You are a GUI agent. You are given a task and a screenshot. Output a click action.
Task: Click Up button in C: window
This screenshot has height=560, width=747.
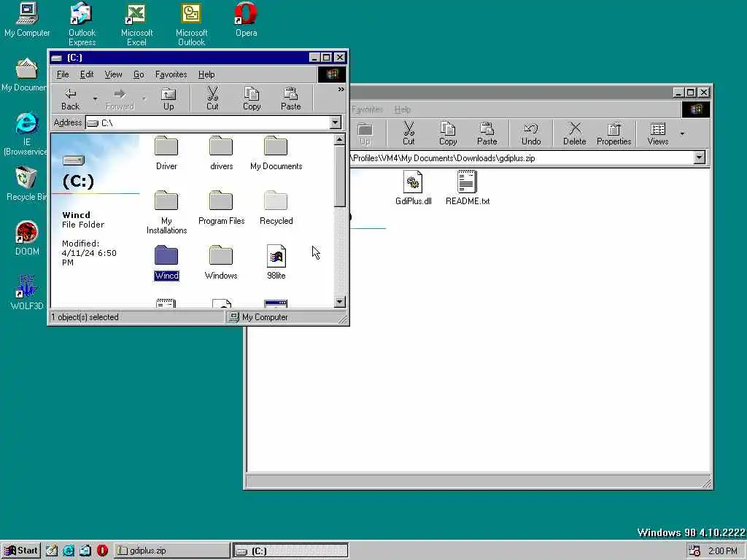tap(169, 99)
